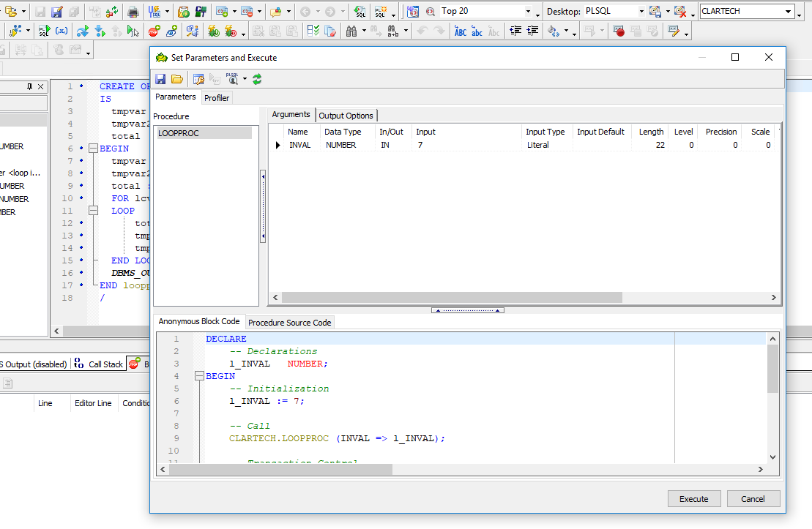Click the Run to Cursor icon
Viewport: 812px width, 529px height.
[x=133, y=31]
